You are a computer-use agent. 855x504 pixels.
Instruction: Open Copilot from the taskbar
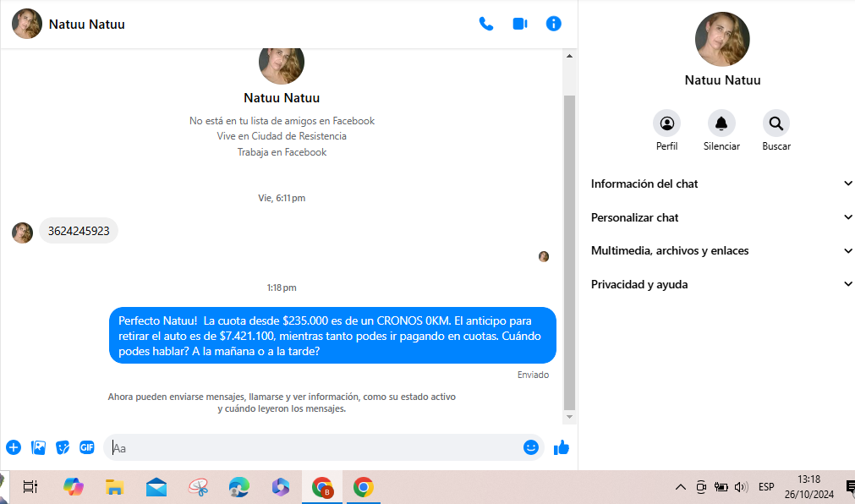(73, 487)
